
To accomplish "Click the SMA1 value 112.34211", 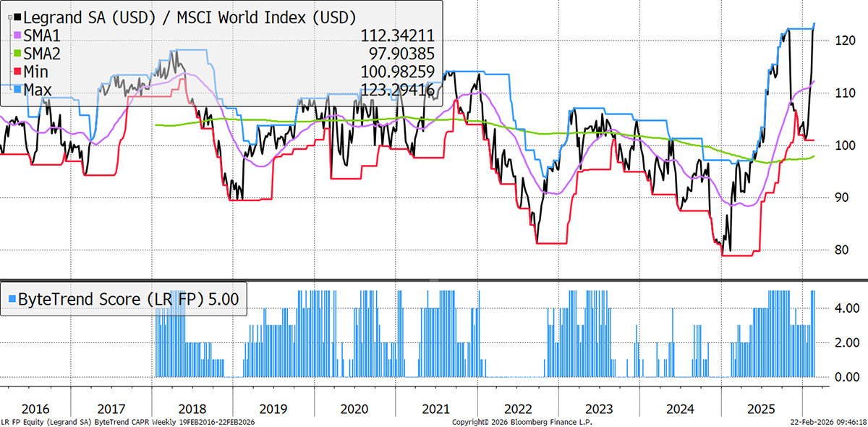I will [399, 35].
